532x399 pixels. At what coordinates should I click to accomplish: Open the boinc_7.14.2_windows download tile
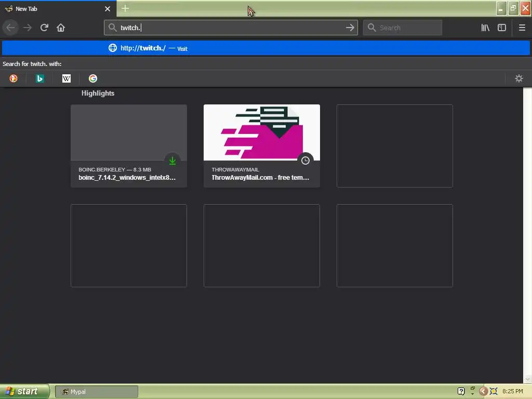(x=129, y=146)
